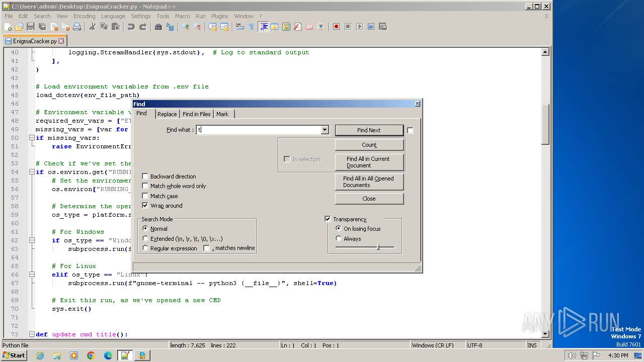This screenshot has height=362, width=644.
Task: Adjust the transparency slider handle
Action: point(378,247)
